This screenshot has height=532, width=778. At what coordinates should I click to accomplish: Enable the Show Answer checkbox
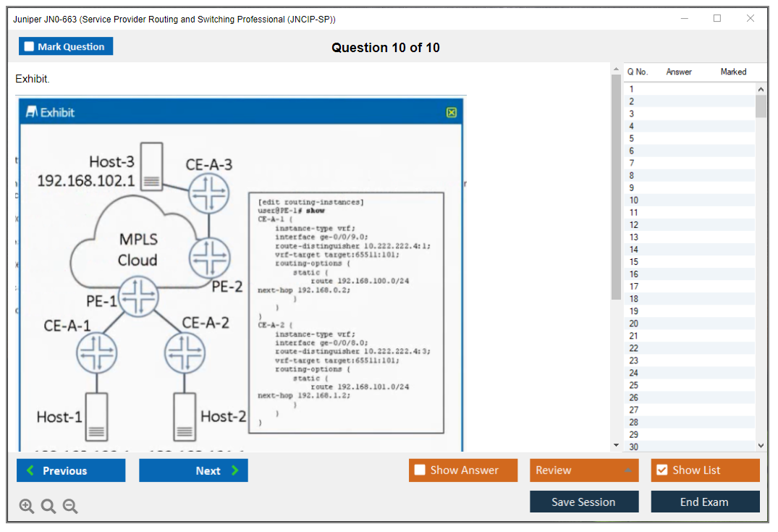coord(420,470)
